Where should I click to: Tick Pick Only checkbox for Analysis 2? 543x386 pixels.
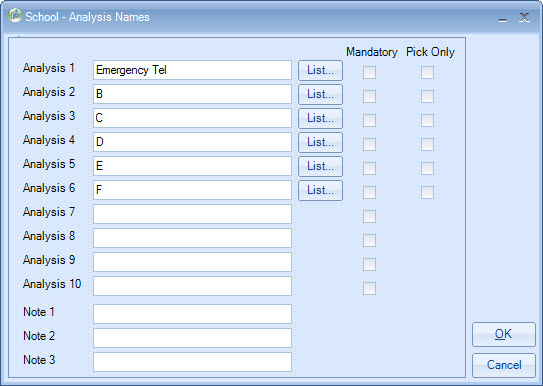tap(427, 97)
